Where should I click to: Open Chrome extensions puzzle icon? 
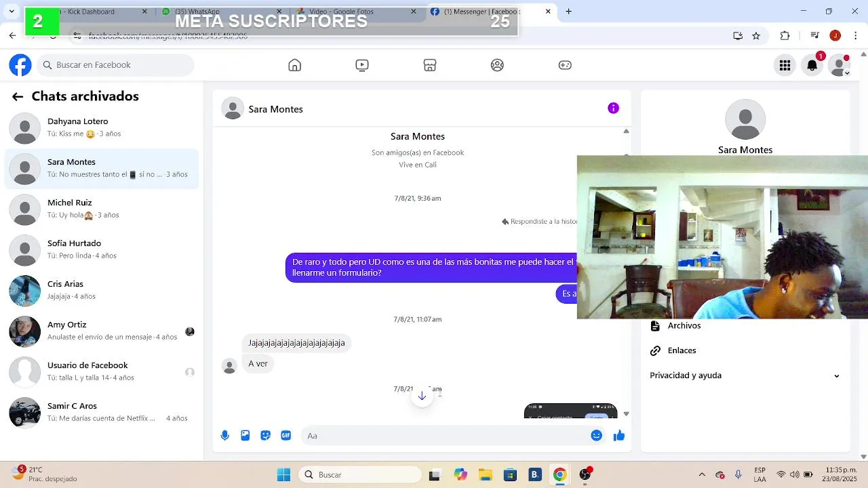[785, 36]
